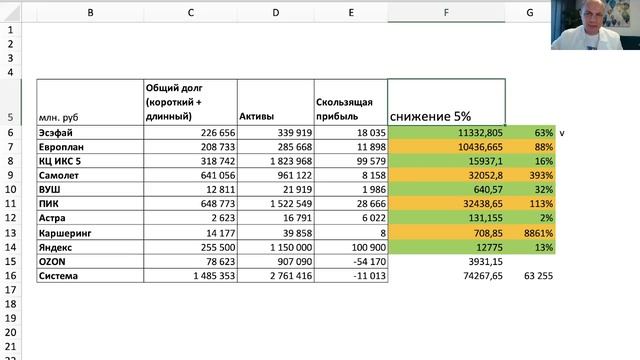Select column E header

[351, 13]
